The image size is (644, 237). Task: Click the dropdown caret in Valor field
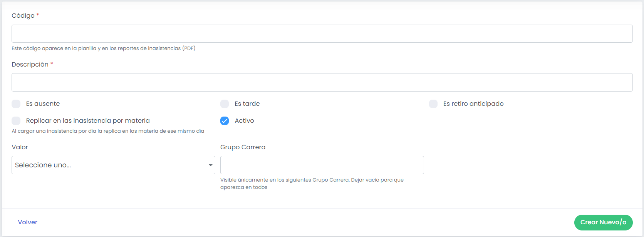(x=210, y=165)
